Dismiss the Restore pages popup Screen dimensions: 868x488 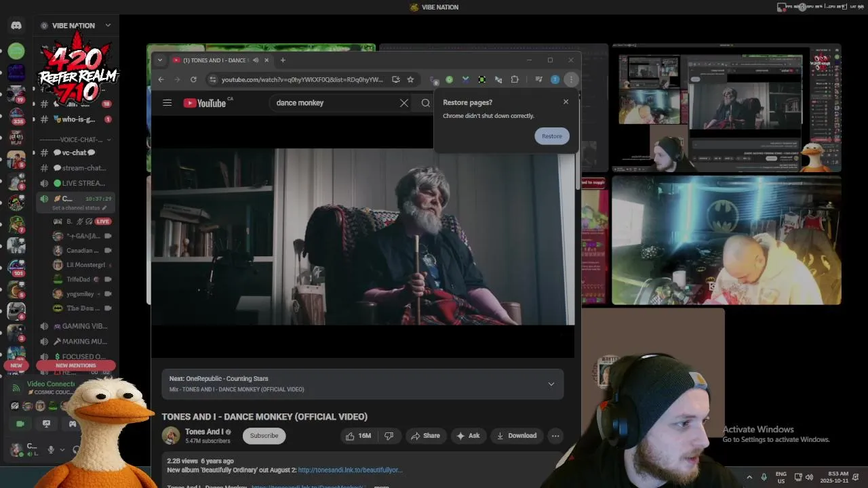(566, 102)
